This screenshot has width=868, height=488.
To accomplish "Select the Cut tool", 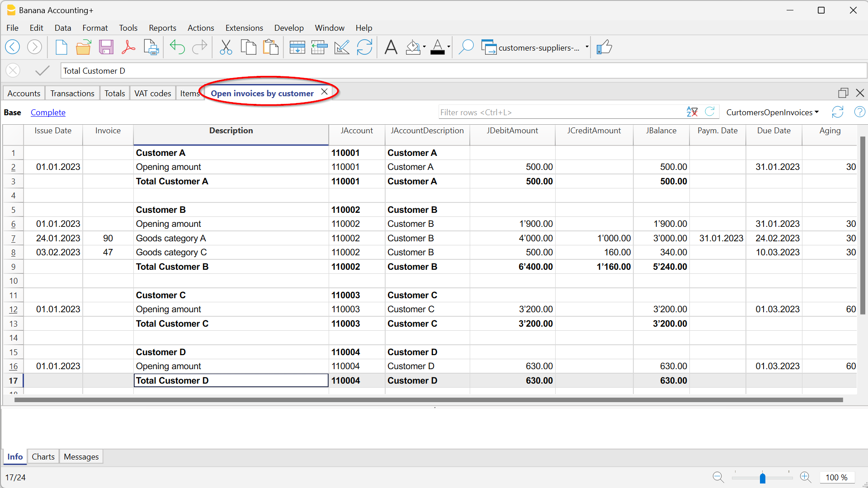I will (x=226, y=47).
